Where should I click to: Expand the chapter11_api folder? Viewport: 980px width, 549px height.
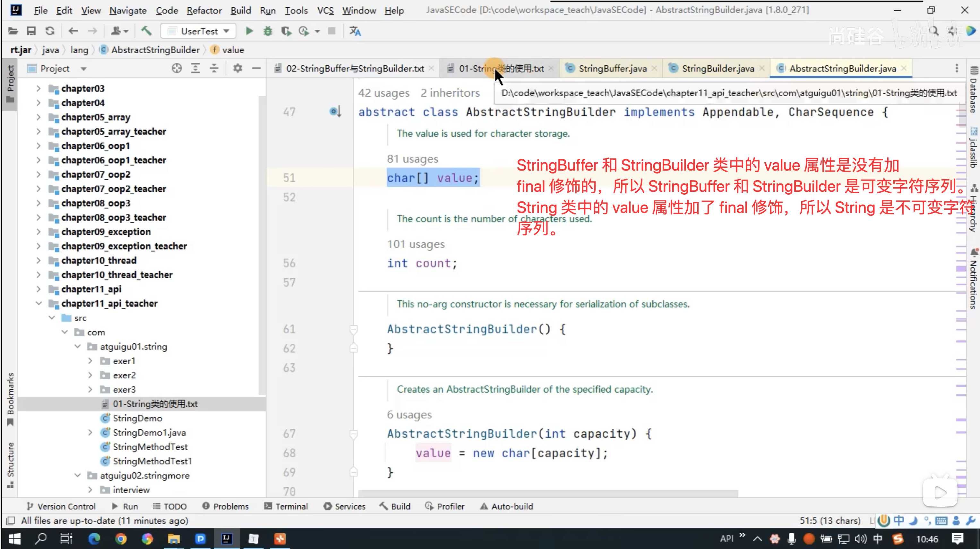[x=39, y=289]
